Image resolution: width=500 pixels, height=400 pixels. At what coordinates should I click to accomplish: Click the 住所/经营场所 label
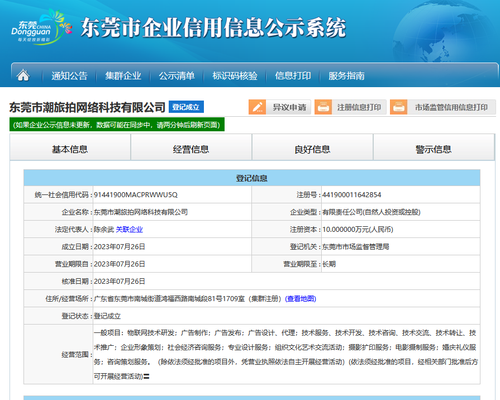[x=68, y=299]
